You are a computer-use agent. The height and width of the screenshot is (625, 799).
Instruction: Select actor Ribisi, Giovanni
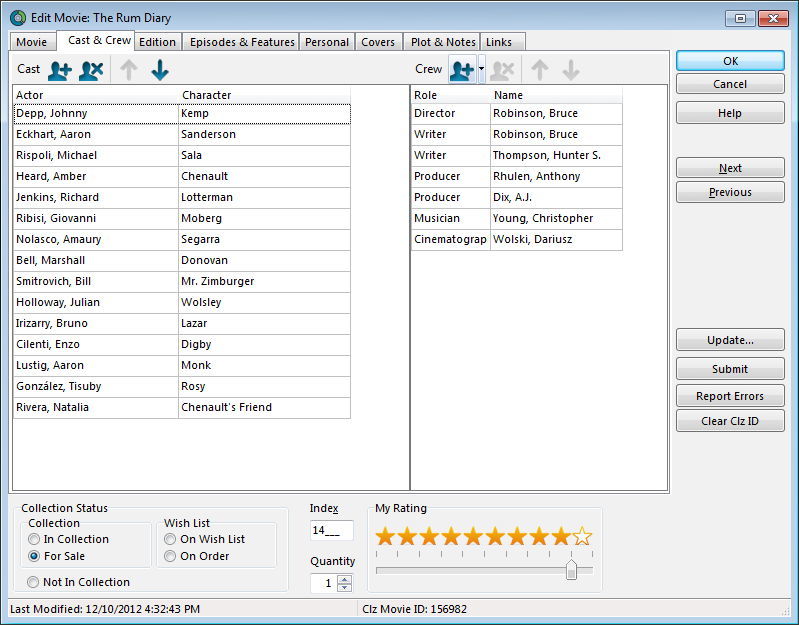pos(96,218)
